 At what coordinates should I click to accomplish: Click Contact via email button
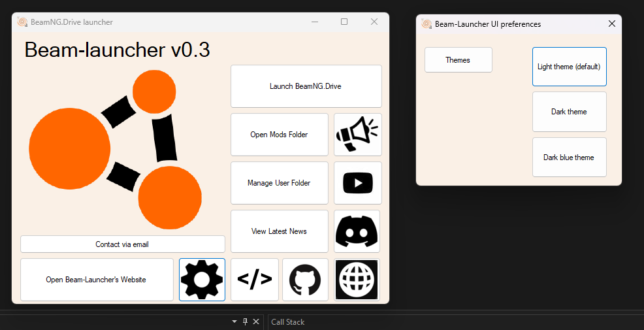123,244
